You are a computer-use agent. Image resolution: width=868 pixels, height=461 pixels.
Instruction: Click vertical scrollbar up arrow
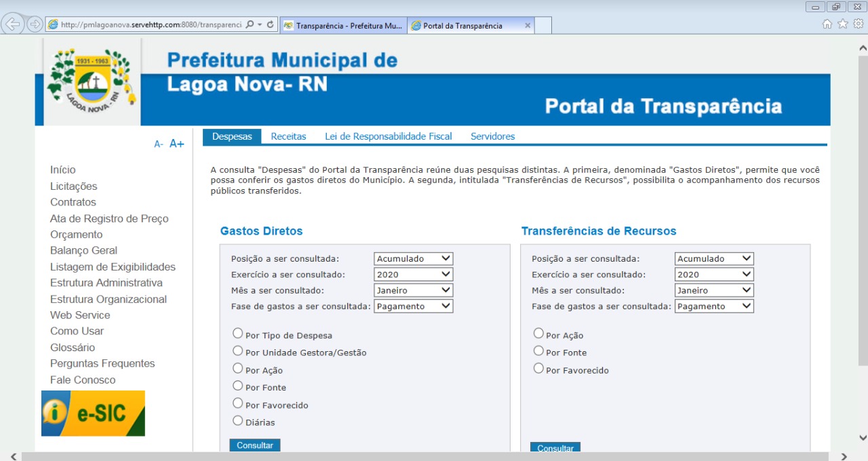(x=863, y=48)
